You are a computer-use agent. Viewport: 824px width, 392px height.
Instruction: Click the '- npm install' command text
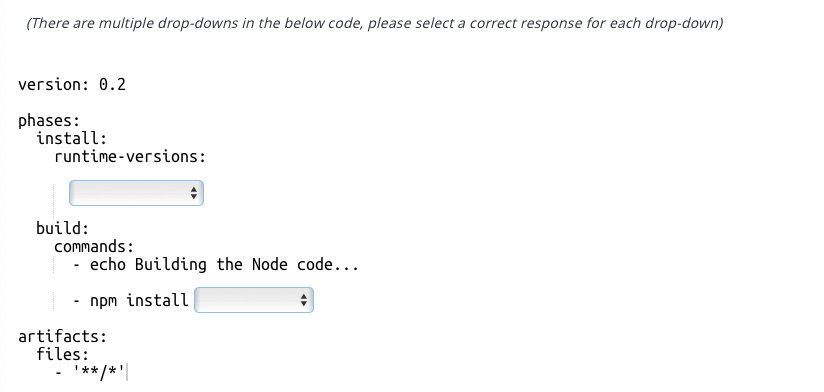pyautogui.click(x=130, y=300)
